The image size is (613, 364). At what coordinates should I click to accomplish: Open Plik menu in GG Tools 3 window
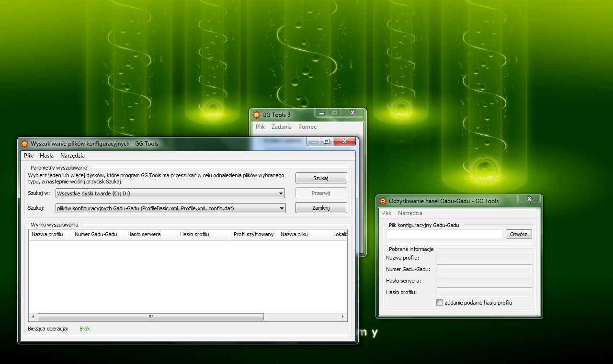coord(260,127)
